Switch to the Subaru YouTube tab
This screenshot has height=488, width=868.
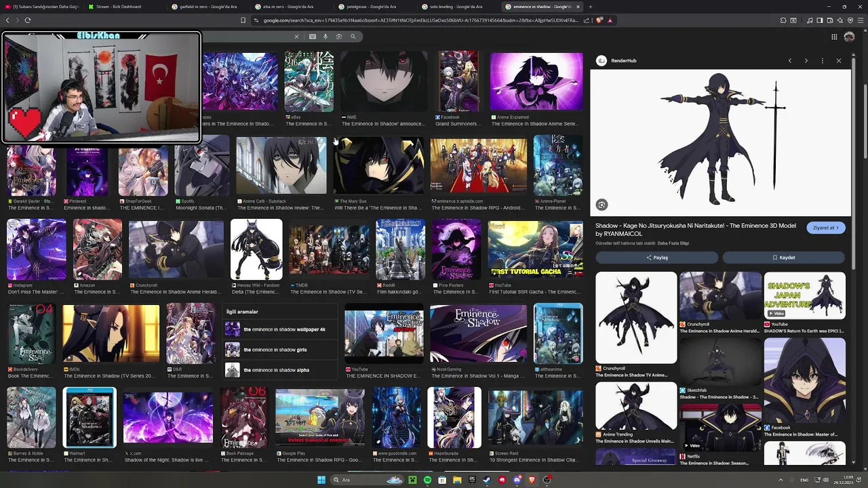pyautogui.click(x=42, y=6)
